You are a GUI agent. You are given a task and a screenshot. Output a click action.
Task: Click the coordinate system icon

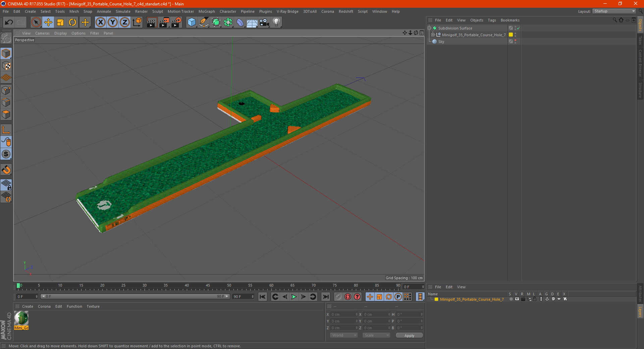137,22
